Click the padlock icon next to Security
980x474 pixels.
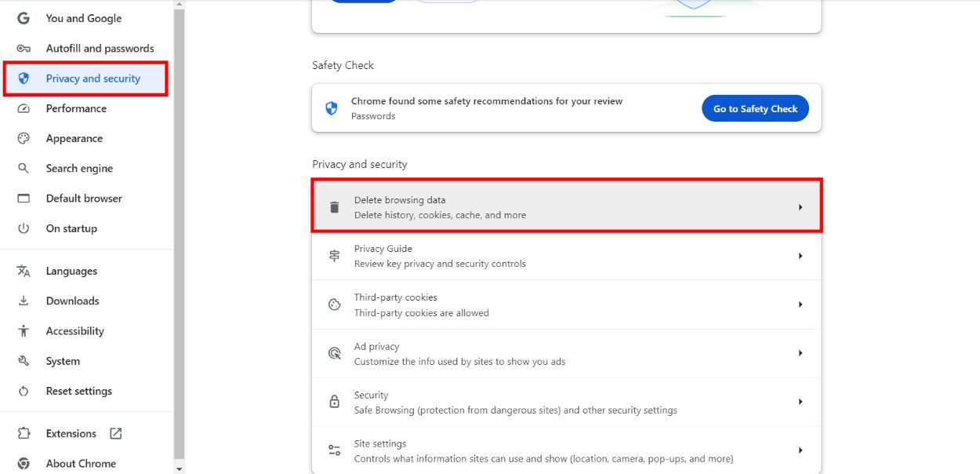(334, 402)
